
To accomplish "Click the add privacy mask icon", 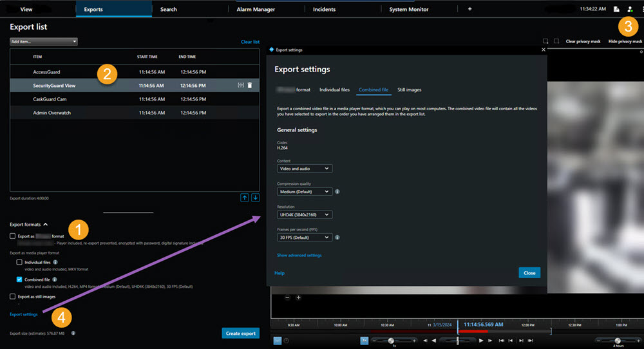I will 545,41.
